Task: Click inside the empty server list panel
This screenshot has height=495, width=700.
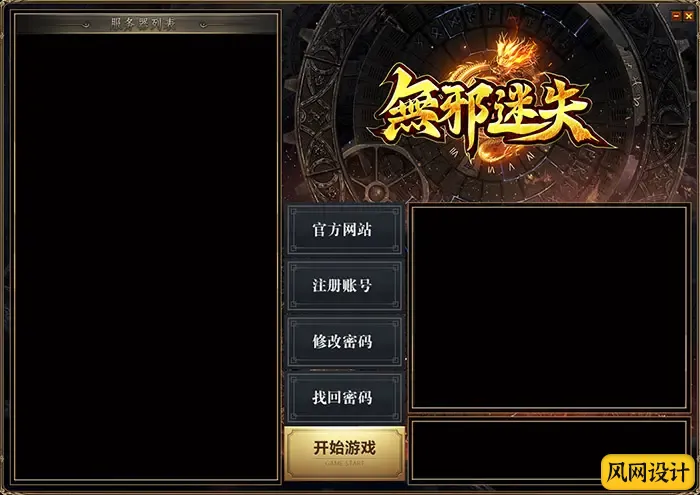Action: click(146, 257)
